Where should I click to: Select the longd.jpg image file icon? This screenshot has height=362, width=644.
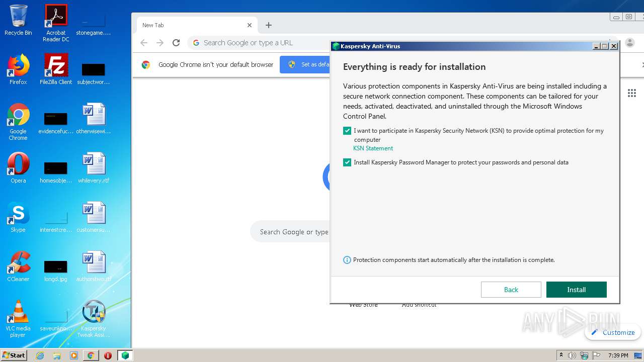coord(56,270)
